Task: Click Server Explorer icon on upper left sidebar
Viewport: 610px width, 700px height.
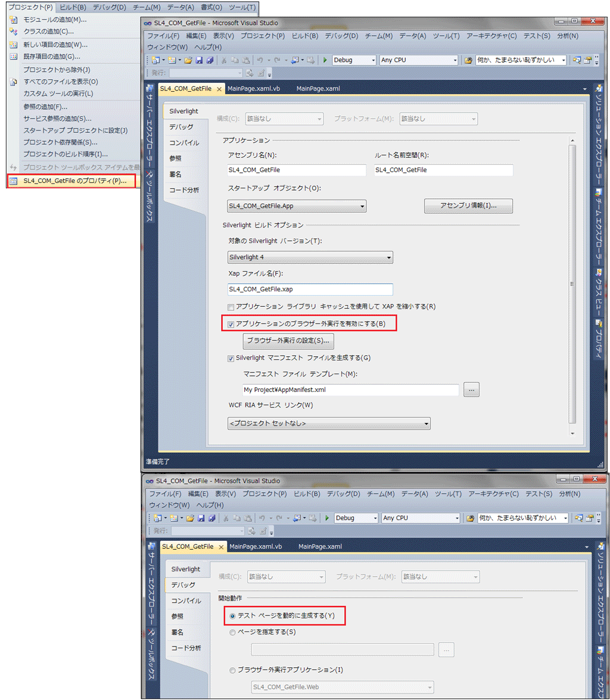Action: (150, 89)
